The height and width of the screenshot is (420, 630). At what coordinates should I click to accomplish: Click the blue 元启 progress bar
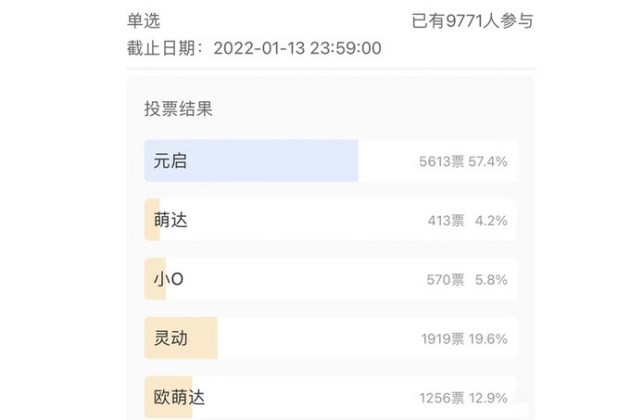251,161
